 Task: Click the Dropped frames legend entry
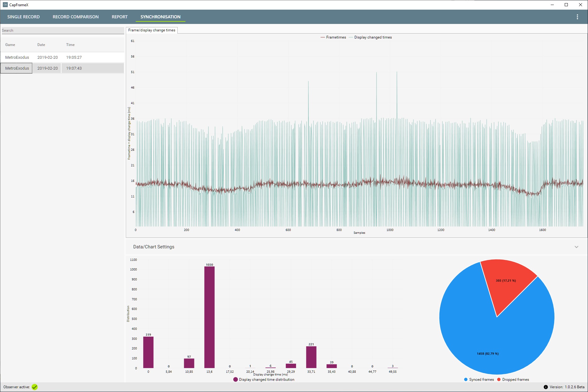click(x=513, y=380)
